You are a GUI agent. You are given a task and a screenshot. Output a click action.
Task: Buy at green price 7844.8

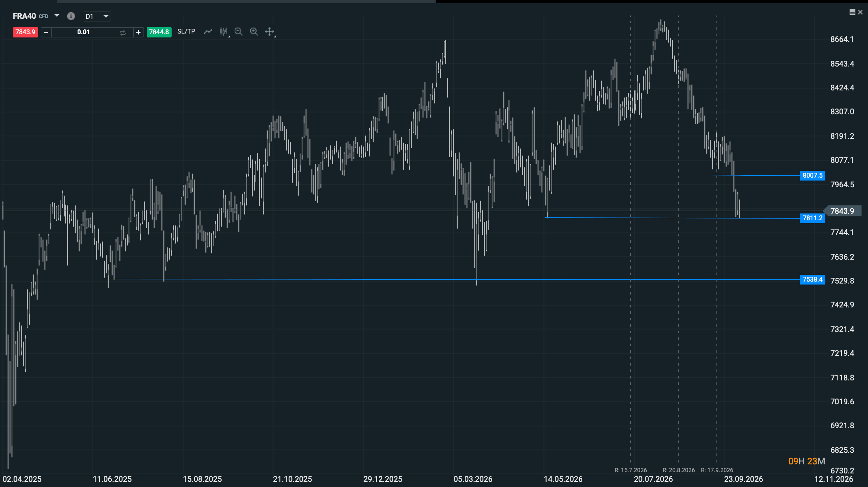tap(159, 32)
